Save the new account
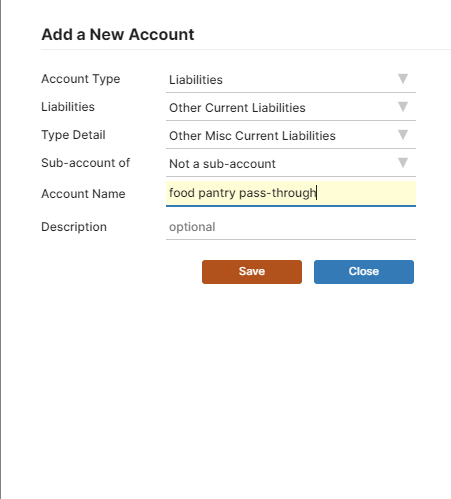The height and width of the screenshot is (499, 451). pos(252,272)
